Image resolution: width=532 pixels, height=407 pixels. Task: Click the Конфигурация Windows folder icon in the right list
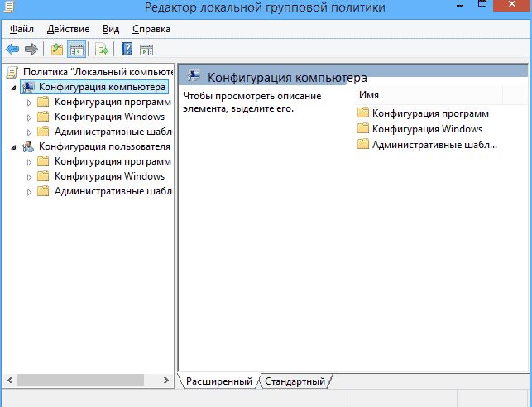click(363, 128)
